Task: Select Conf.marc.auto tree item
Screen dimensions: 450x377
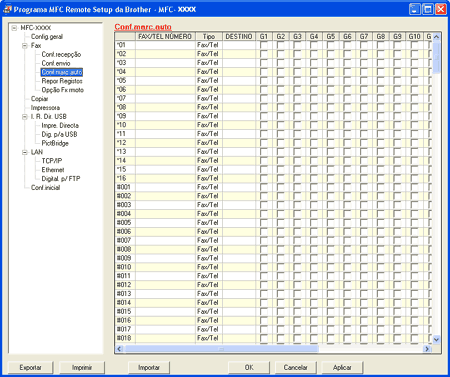Action: pyautogui.click(x=62, y=72)
